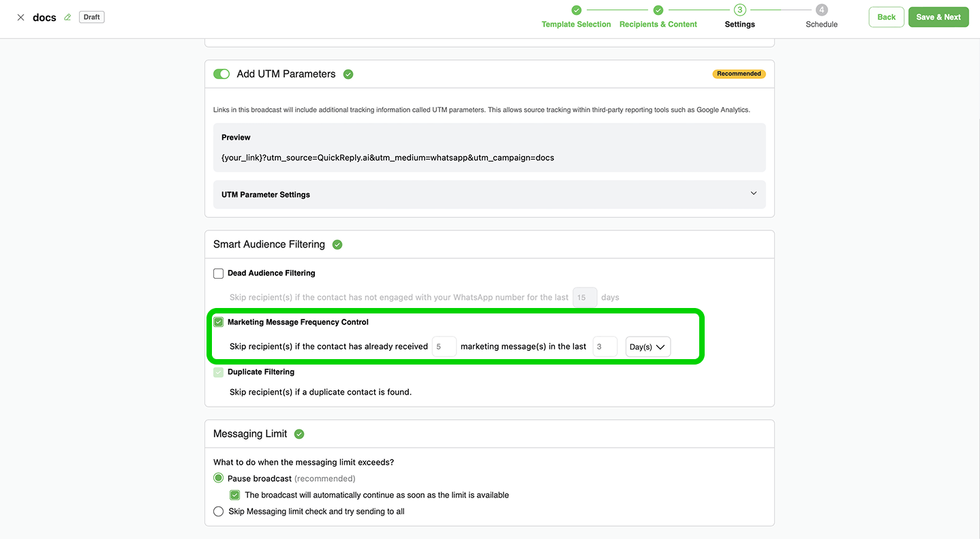Enable the Dead Audience Filtering checkbox
This screenshot has width=980, height=539.
(219, 274)
